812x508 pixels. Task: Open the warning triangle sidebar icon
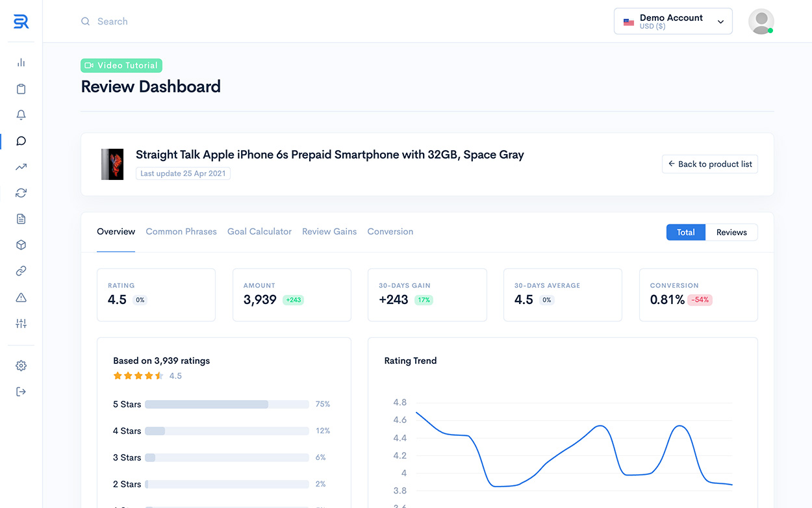21,298
